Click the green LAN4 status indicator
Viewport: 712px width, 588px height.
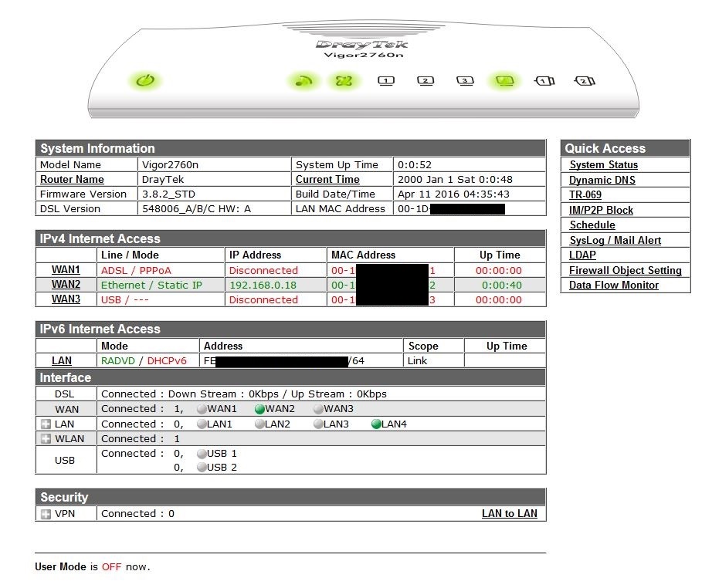[x=376, y=424]
